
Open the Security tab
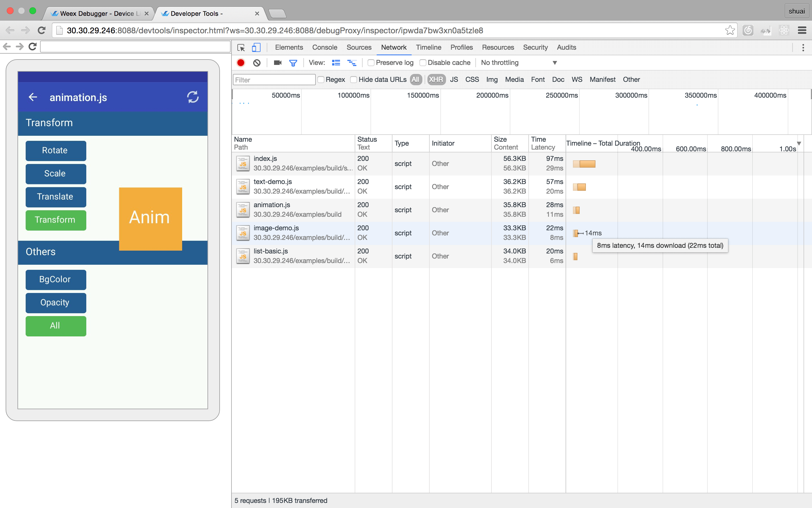[535, 47]
